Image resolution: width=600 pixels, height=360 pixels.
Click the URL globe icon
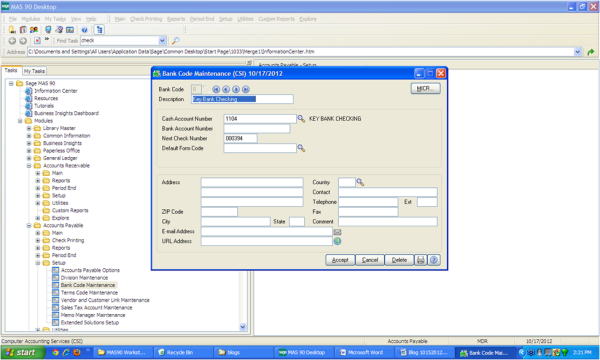pos(338,241)
